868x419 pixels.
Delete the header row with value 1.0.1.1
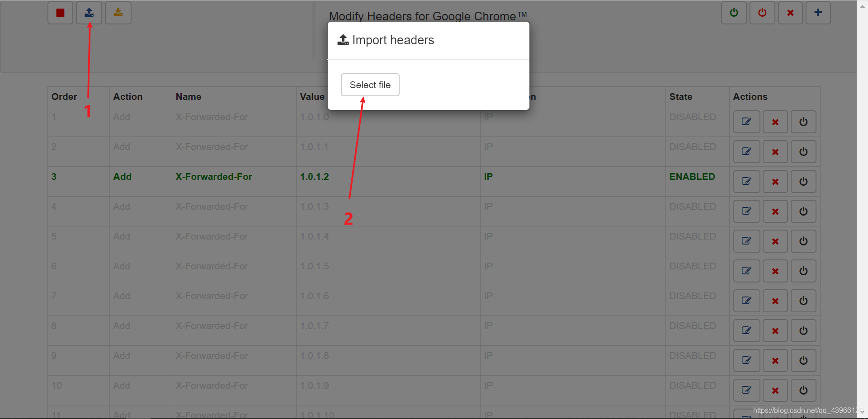pos(775,152)
